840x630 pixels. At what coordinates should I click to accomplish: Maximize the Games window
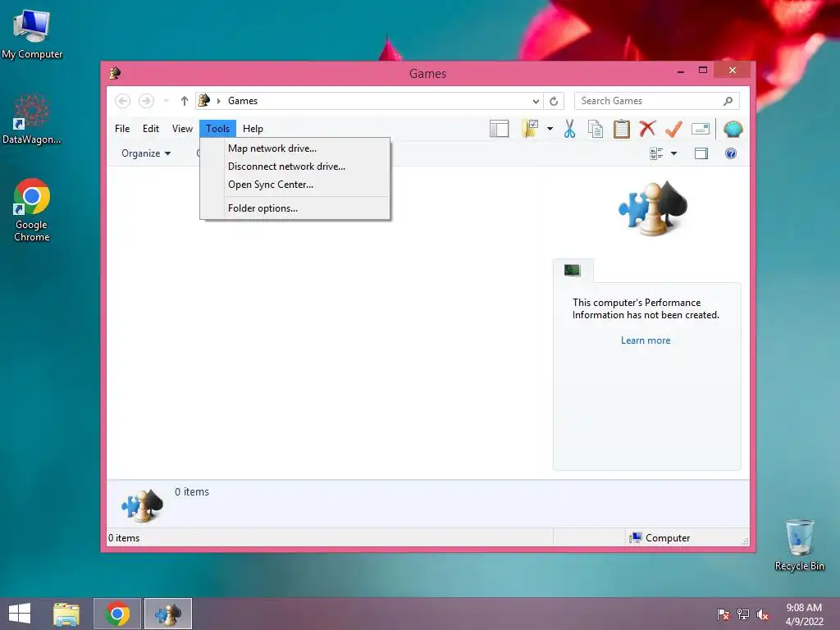pos(703,71)
